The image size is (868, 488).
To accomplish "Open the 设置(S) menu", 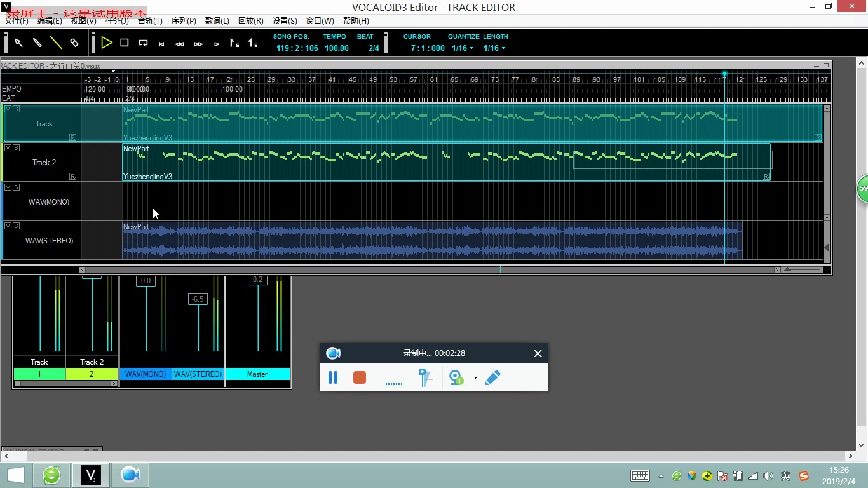I will (x=285, y=21).
